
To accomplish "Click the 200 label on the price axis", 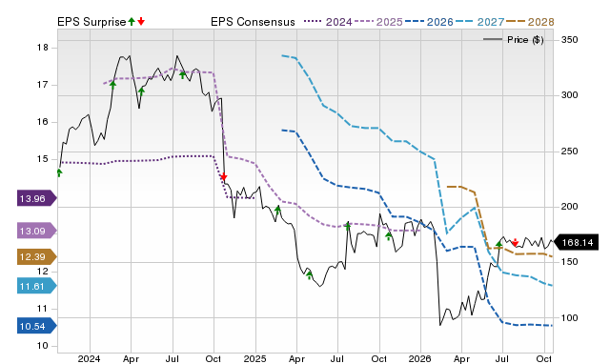I will tap(570, 207).
